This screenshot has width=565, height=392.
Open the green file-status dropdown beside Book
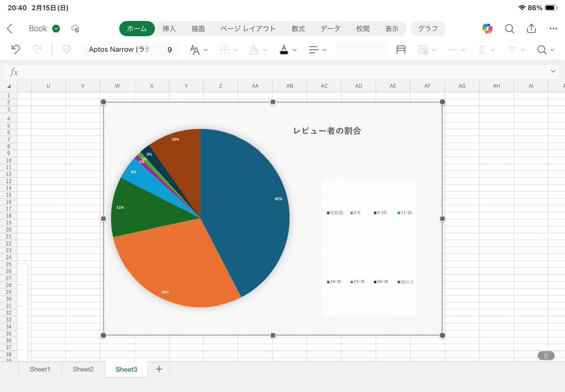coord(56,29)
